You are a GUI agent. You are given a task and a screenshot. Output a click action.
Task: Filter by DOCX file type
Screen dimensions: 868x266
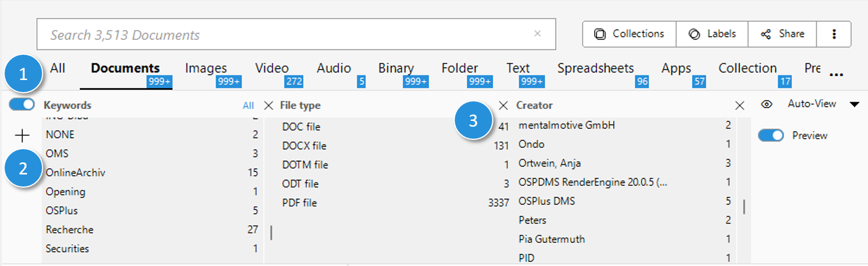tap(395, 146)
